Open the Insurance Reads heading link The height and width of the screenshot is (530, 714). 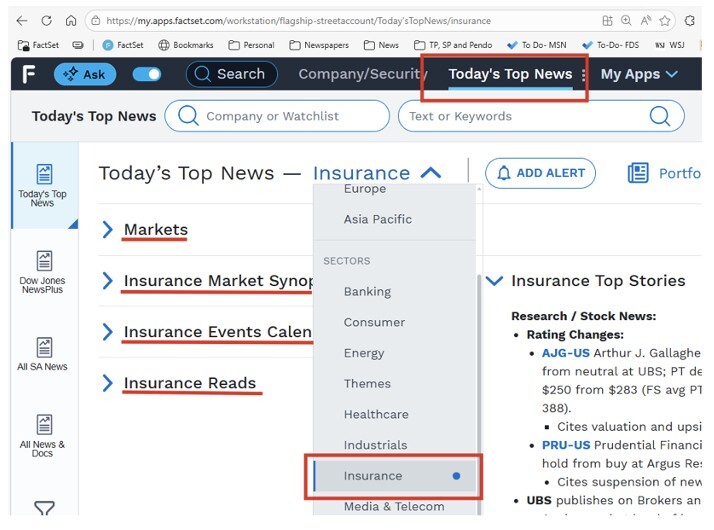(190, 383)
